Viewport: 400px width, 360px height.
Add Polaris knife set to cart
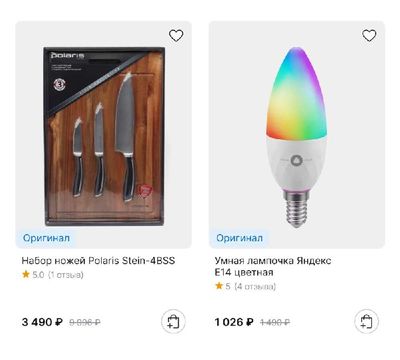pos(173,322)
